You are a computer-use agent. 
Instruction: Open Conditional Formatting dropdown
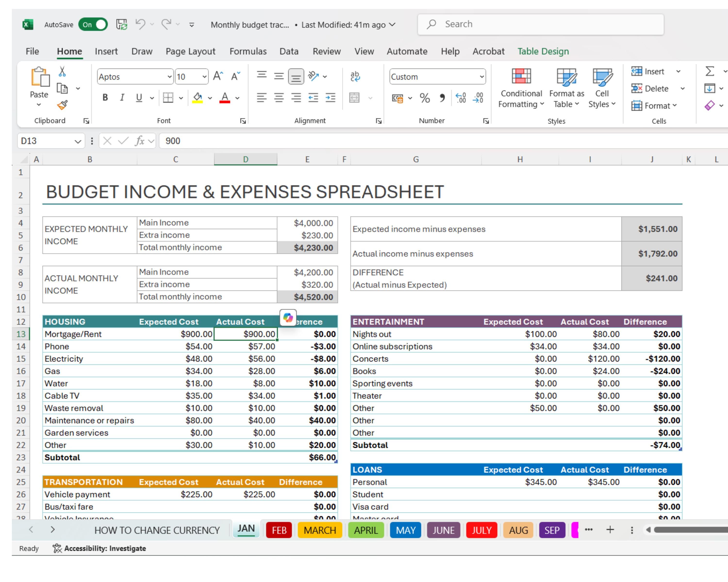pos(521,88)
